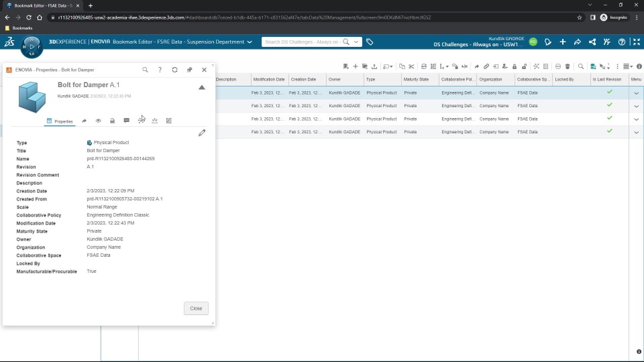
Task: Search inside the Properties panel
Action: [145, 70]
